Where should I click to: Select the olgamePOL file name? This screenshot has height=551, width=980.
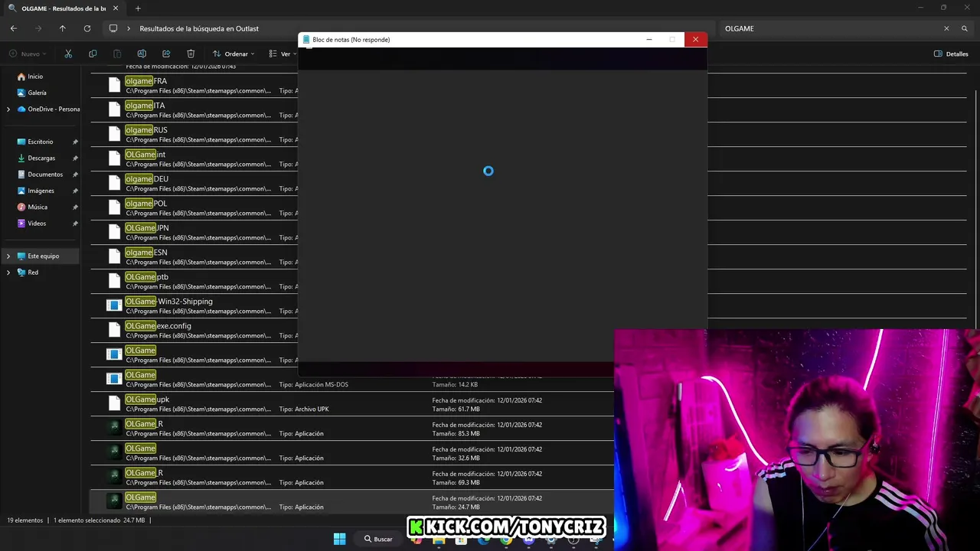click(145, 204)
